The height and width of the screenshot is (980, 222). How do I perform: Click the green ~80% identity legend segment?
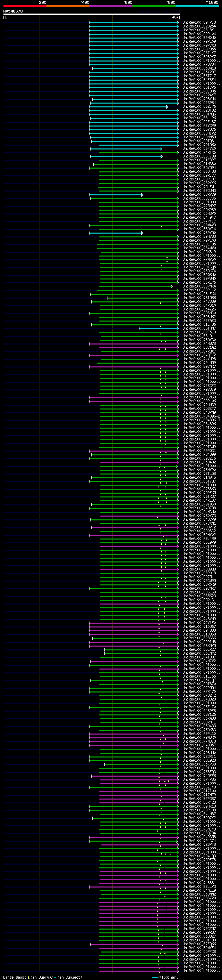tap(154, 6)
